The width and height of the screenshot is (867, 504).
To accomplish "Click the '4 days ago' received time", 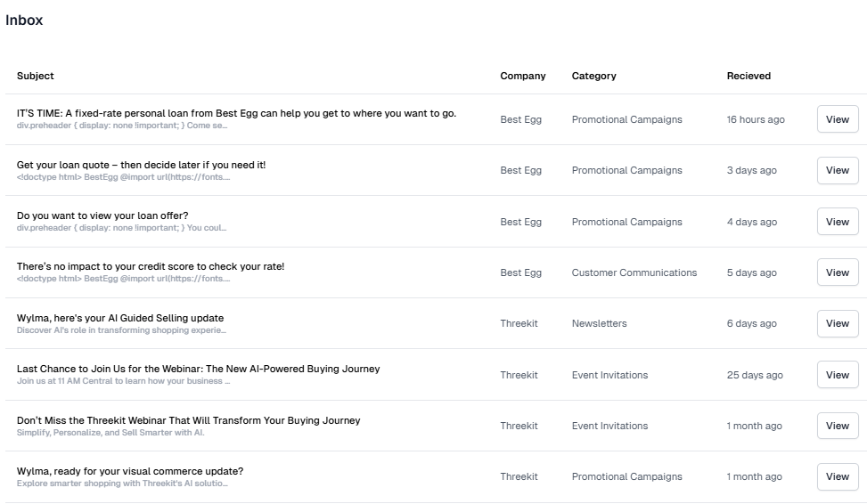I will [751, 222].
